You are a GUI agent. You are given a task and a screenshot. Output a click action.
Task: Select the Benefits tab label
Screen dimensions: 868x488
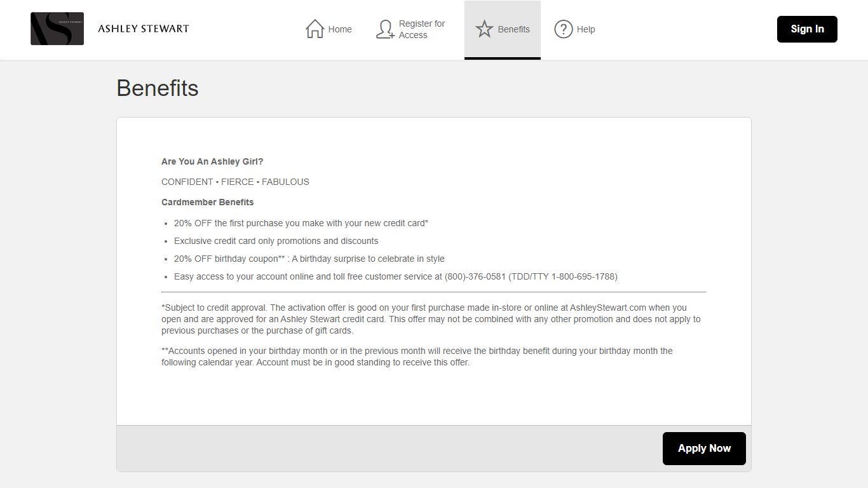click(513, 29)
